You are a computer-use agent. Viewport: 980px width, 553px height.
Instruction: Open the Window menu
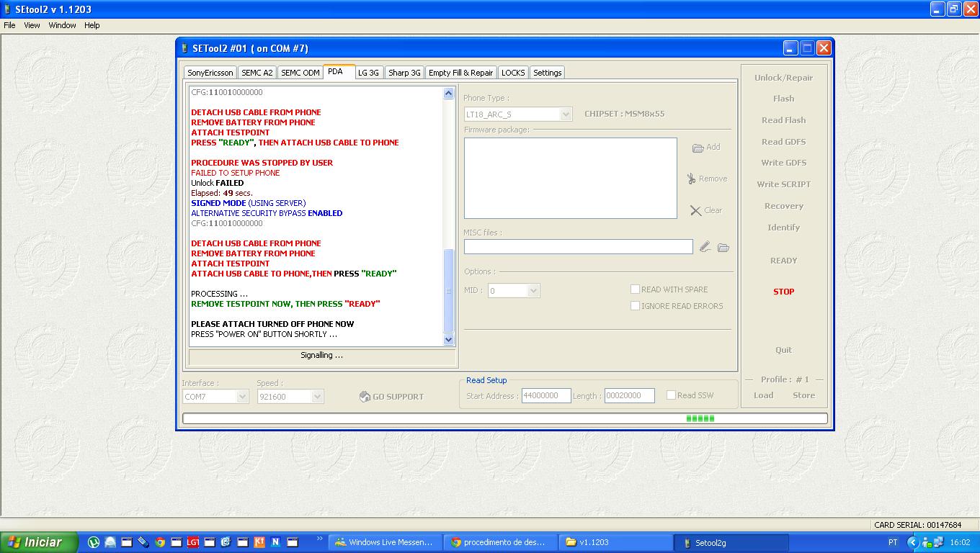point(62,25)
